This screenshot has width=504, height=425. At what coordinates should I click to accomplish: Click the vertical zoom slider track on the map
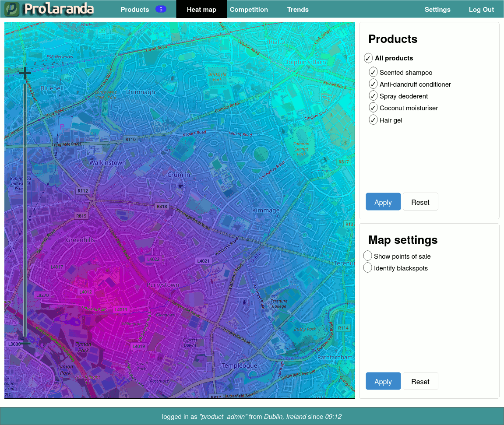point(25,210)
